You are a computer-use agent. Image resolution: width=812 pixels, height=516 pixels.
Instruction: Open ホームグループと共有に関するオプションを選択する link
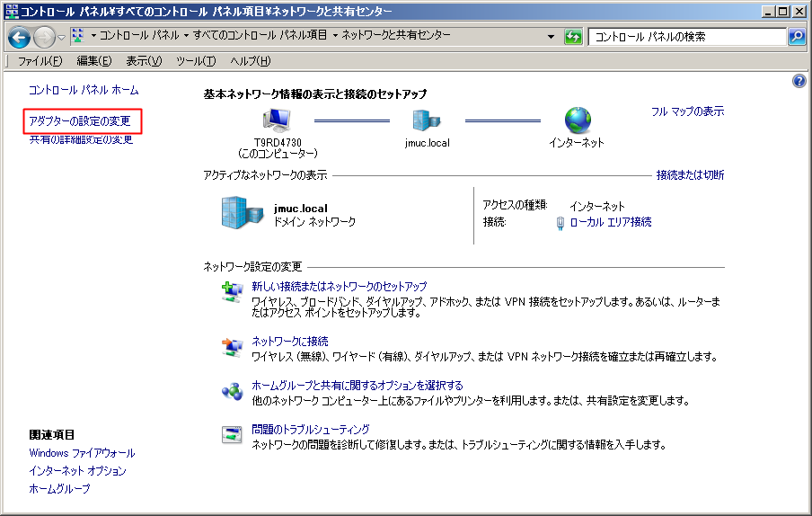click(357, 386)
